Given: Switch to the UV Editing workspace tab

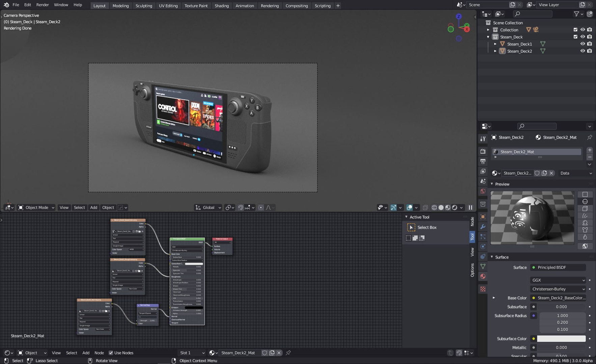Looking at the screenshot, I should (x=168, y=6).
